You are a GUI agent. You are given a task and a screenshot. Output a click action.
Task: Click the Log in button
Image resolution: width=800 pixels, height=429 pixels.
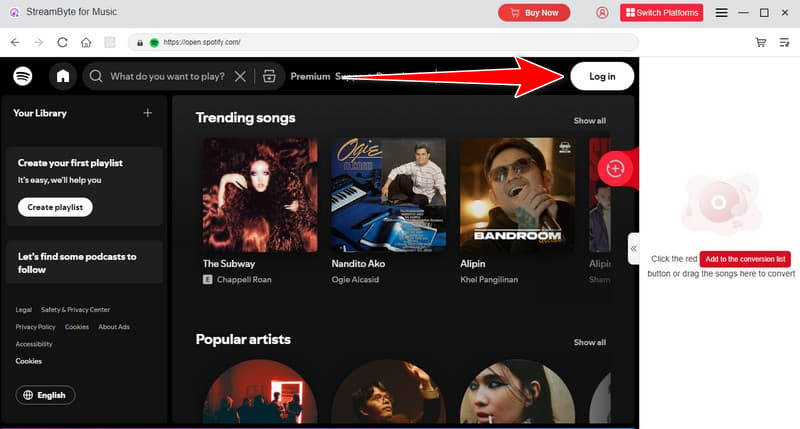point(602,76)
